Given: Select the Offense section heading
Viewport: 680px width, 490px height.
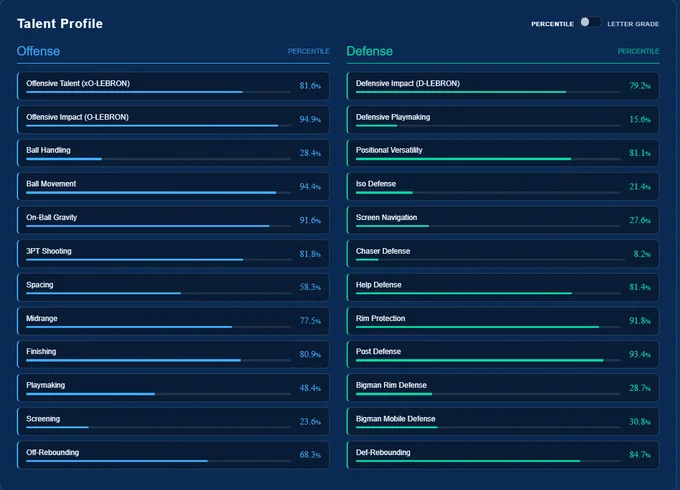Looking at the screenshot, I should click(38, 51).
